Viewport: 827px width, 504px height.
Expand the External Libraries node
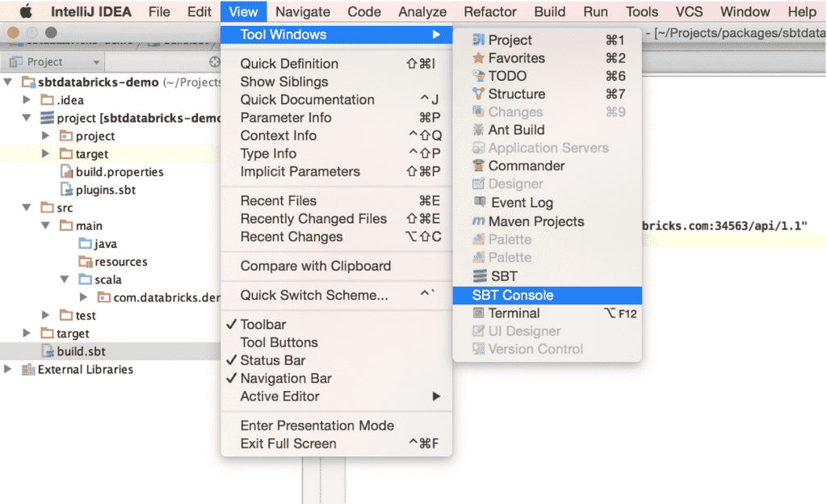click(8, 369)
